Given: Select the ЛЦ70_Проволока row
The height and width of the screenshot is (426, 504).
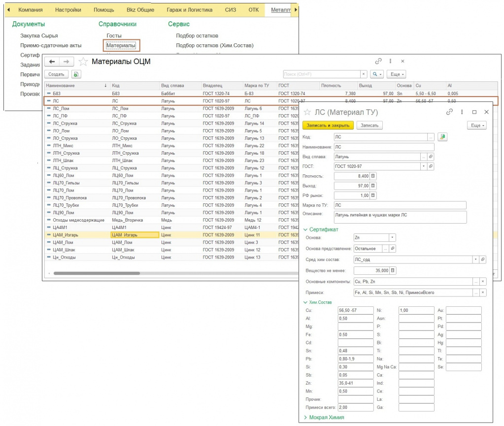Looking at the screenshot, I should coord(172,198).
